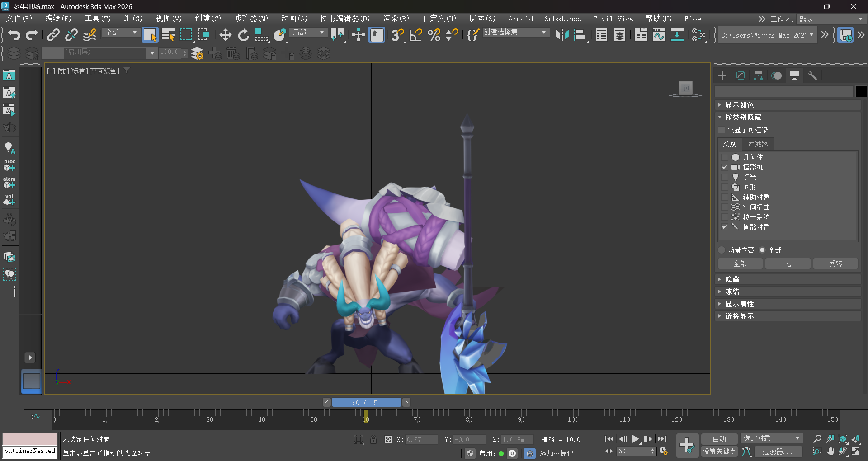Click the 反转 button
Image resolution: width=868 pixels, height=461 pixels.
pos(835,263)
